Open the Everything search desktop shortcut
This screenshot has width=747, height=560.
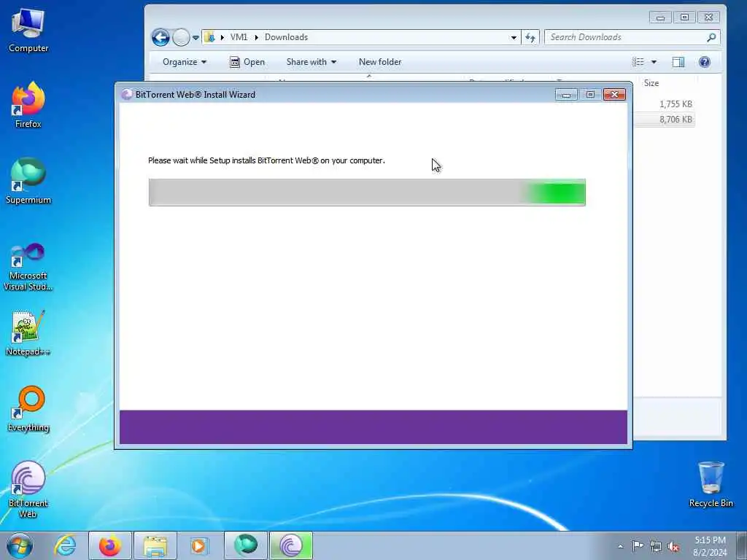28,408
